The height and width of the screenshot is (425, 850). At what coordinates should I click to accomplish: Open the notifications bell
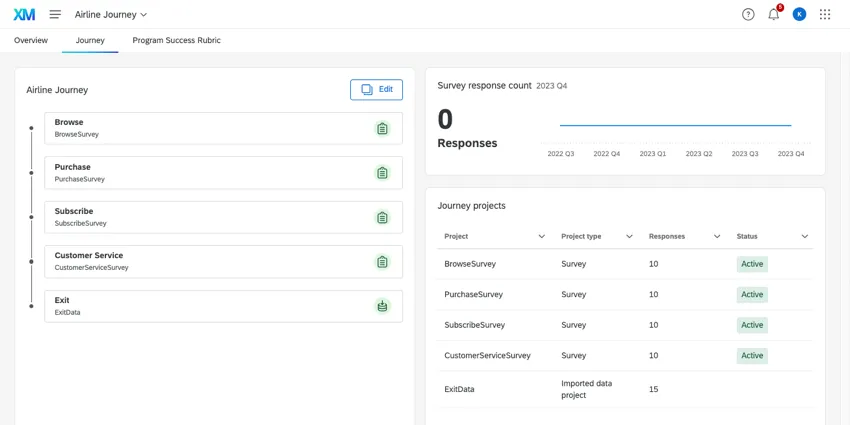point(773,14)
